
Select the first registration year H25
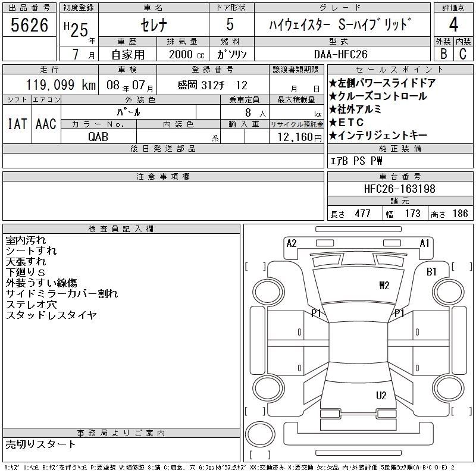[76, 30]
